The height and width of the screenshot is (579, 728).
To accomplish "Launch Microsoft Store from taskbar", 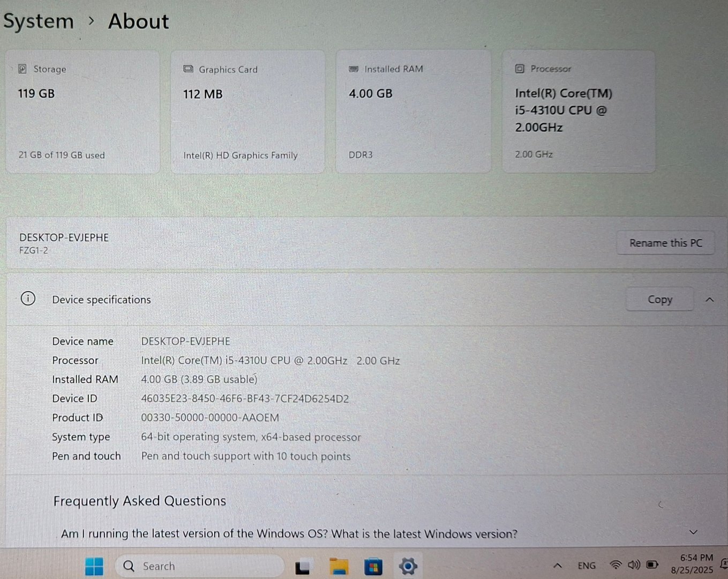I will pyautogui.click(x=373, y=566).
